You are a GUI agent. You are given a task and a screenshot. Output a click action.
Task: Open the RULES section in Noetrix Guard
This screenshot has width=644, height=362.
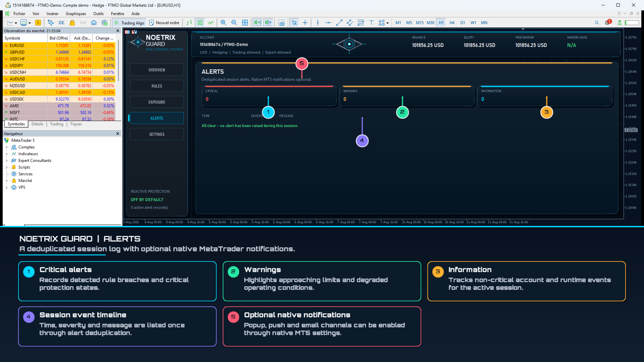[157, 86]
